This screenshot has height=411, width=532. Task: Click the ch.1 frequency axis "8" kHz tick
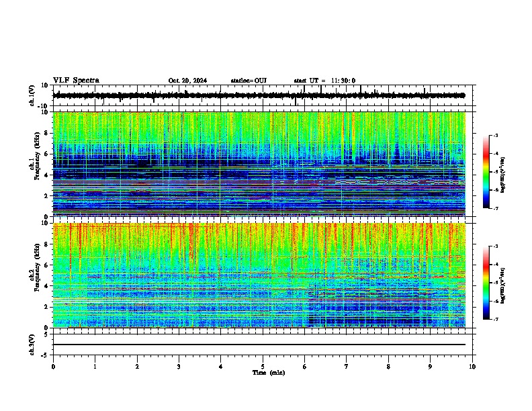[x=46, y=133]
